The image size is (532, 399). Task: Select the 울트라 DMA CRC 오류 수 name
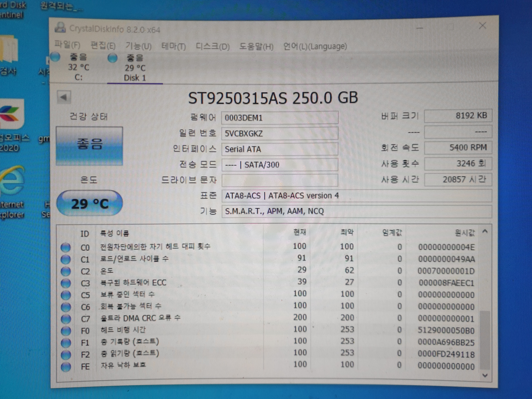pyautogui.click(x=141, y=318)
